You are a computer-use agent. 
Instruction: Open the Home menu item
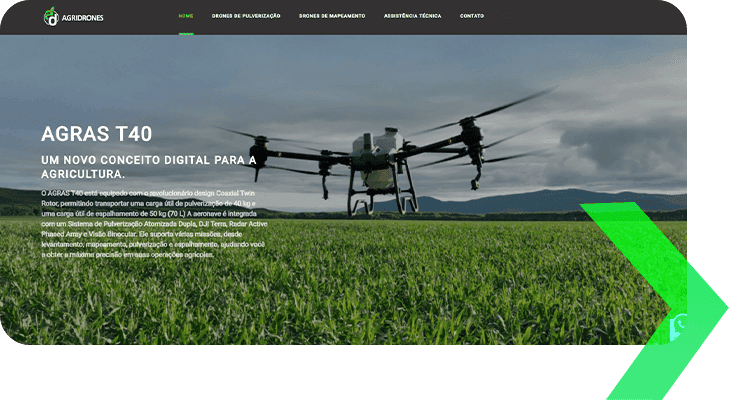click(186, 16)
